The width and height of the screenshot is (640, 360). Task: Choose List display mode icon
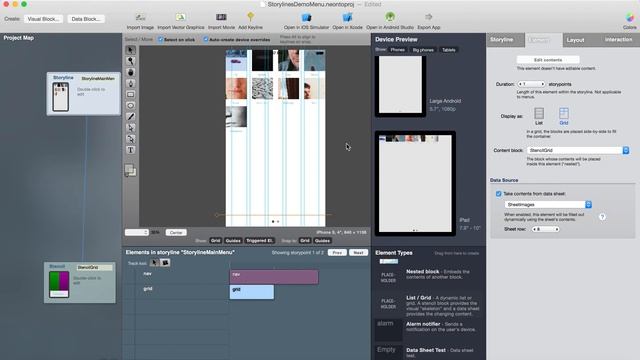pos(539,116)
